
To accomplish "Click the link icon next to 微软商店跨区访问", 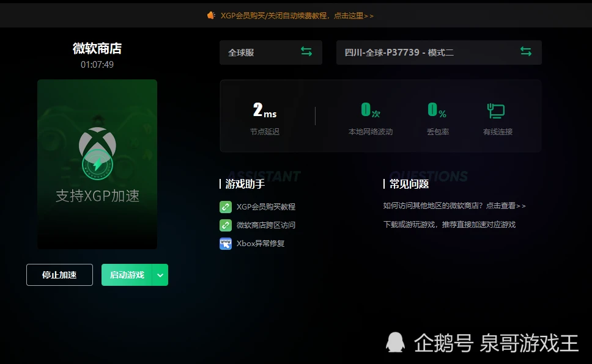I will [x=226, y=225].
